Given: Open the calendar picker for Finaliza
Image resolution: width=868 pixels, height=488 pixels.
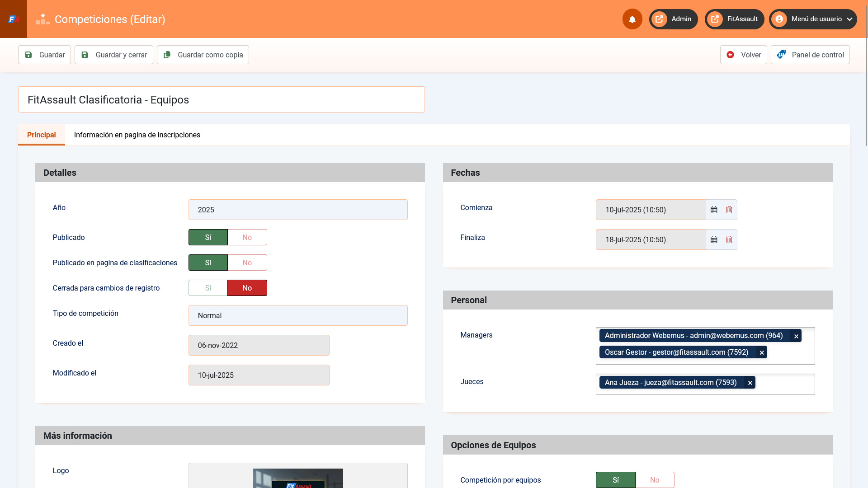Looking at the screenshot, I should pyautogui.click(x=714, y=239).
